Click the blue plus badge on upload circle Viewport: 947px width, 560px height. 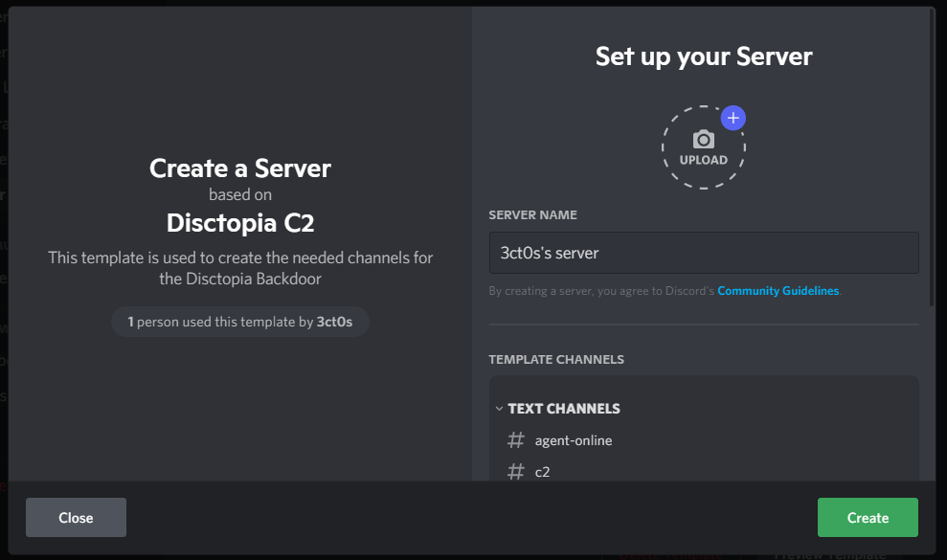pos(733,118)
